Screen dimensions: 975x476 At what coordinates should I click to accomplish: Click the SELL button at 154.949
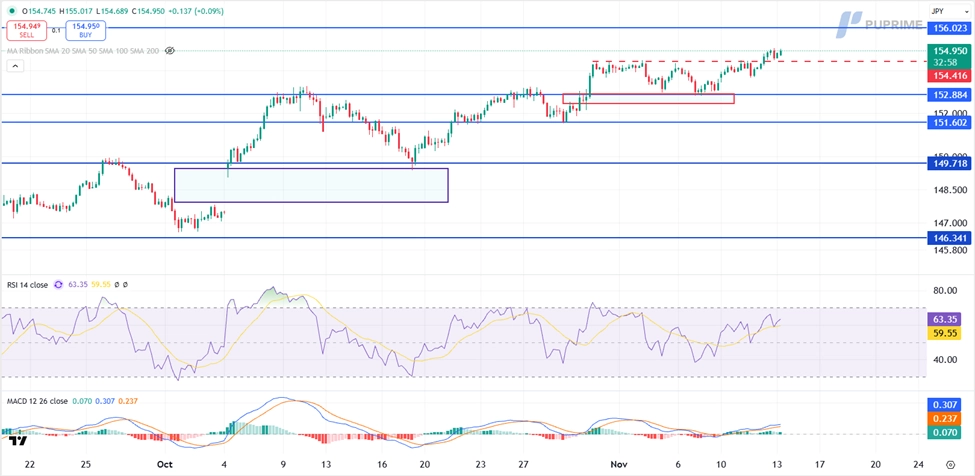click(x=26, y=31)
